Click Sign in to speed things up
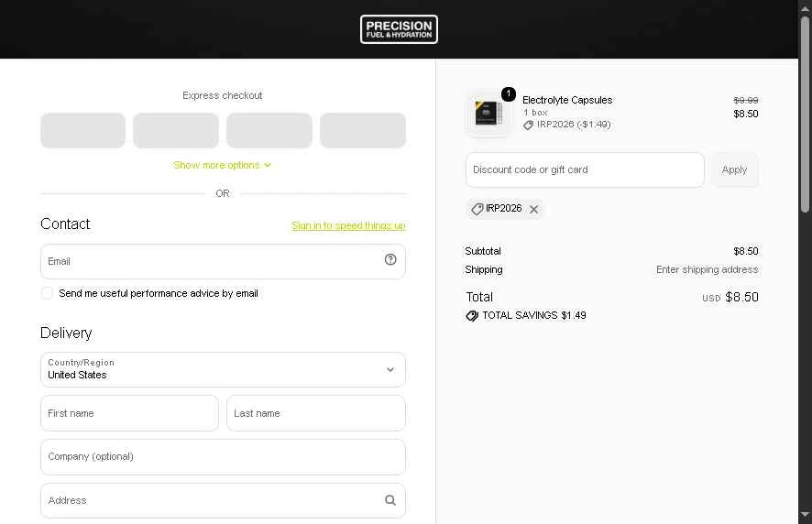 (x=348, y=225)
